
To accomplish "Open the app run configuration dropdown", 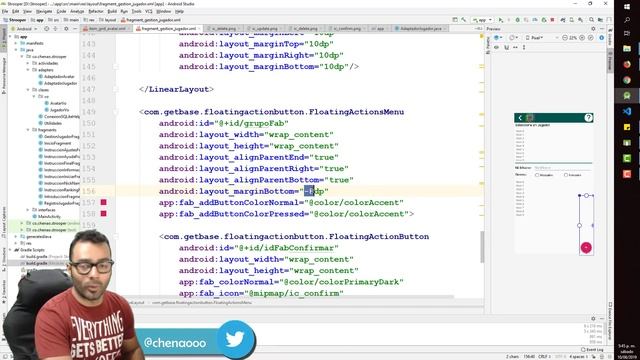I will pos(483,20).
